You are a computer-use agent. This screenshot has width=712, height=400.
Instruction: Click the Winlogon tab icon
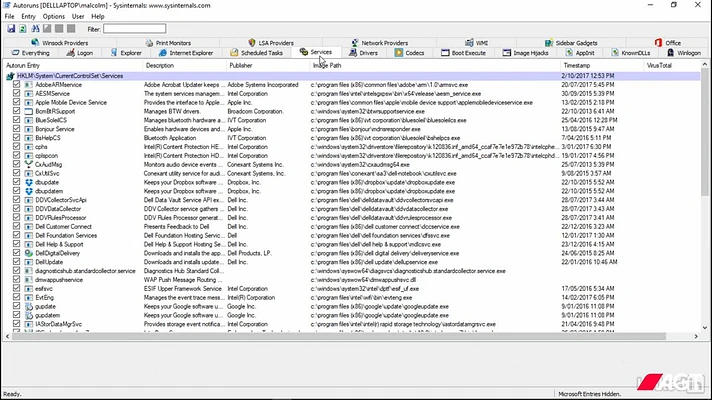coord(670,53)
